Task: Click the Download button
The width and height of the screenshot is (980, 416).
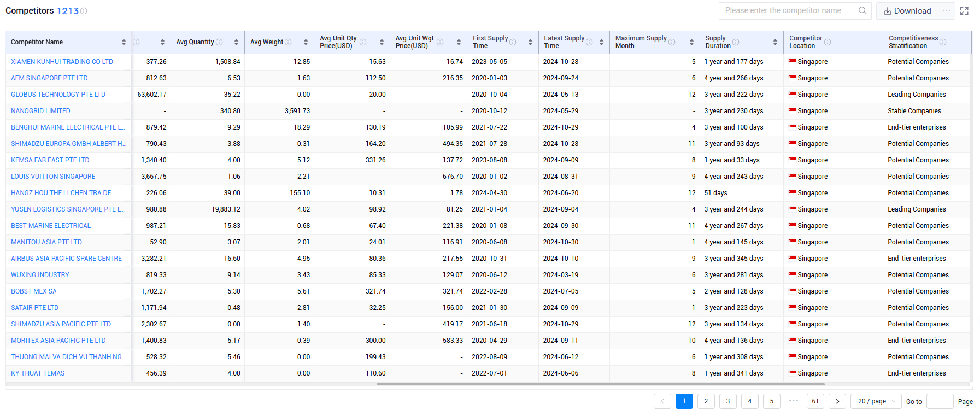Action: pyautogui.click(x=907, y=11)
